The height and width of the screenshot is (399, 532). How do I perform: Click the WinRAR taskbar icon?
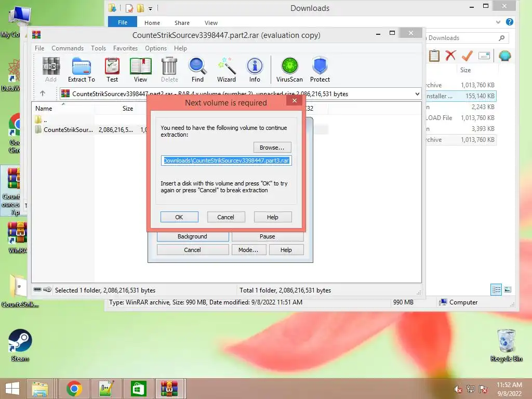pos(169,389)
